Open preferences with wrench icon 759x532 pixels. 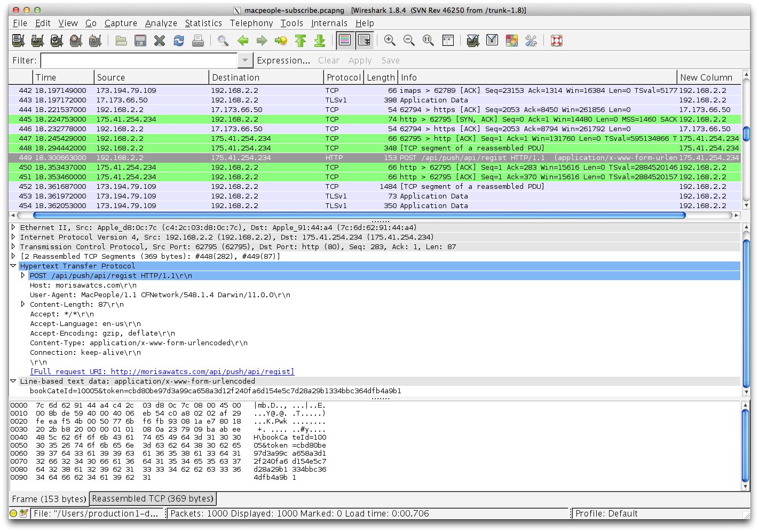pyautogui.click(x=531, y=41)
